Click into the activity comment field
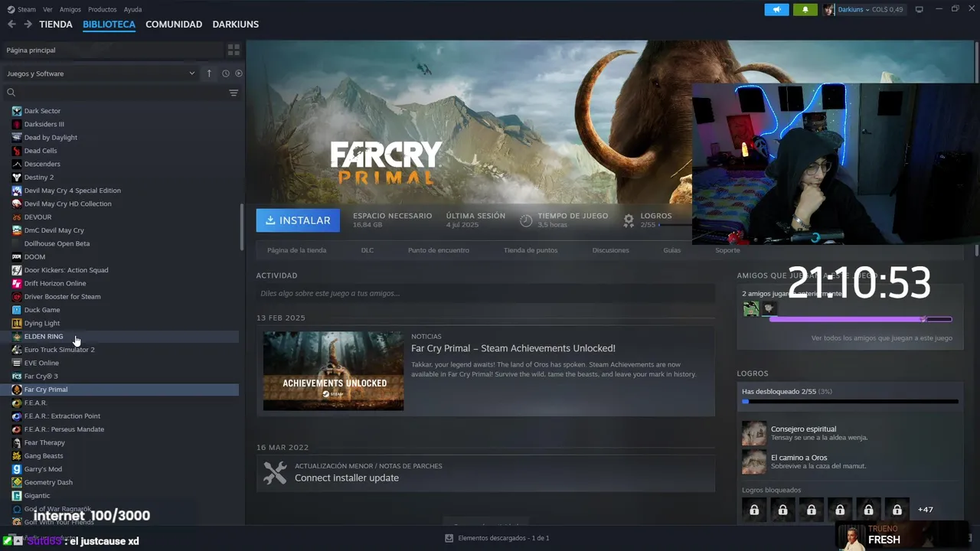The height and width of the screenshot is (551, 980). coord(485,293)
